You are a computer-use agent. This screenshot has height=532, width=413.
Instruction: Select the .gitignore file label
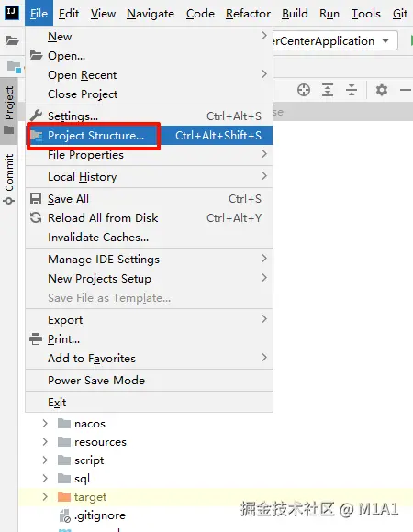pos(100,515)
